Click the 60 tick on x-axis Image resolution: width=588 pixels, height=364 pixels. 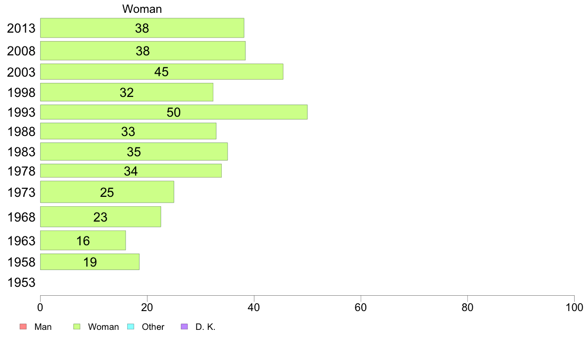click(x=361, y=308)
